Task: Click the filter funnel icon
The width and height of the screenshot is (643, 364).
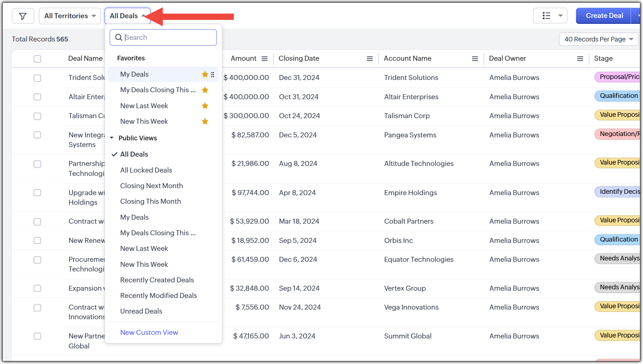Action: click(23, 16)
